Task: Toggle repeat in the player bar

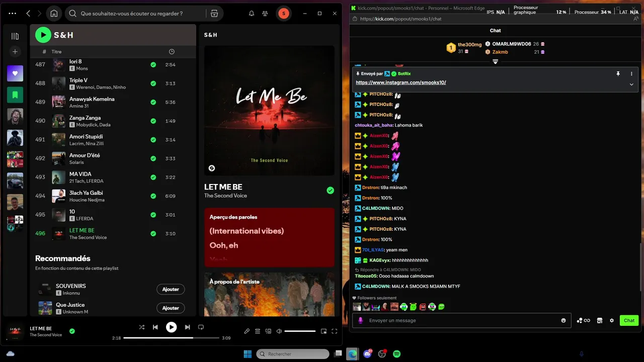Action: 201,327
